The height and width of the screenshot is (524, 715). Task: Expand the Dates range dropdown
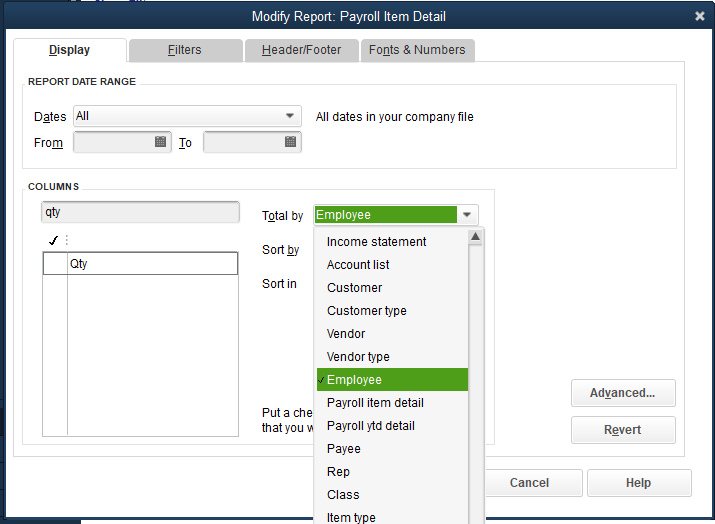coord(290,116)
